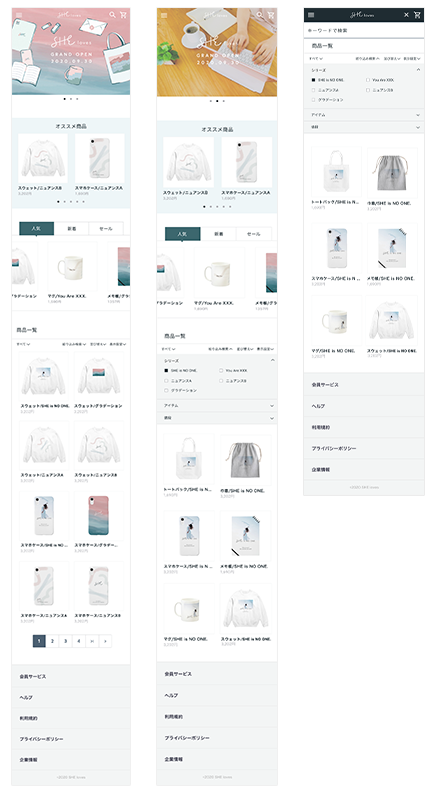Switch to 新着 tab in the leftmost mockup
Viewport: 437px width, 801px height.
pos(71,228)
